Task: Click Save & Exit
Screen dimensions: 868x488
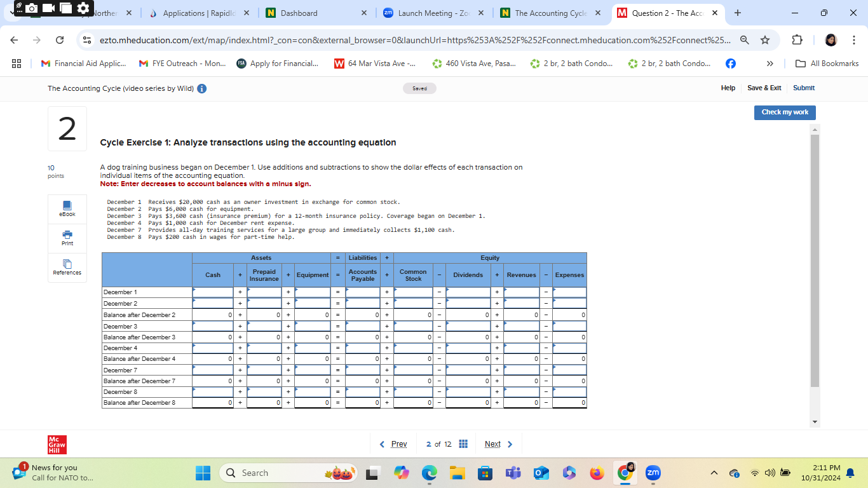Action: point(764,88)
